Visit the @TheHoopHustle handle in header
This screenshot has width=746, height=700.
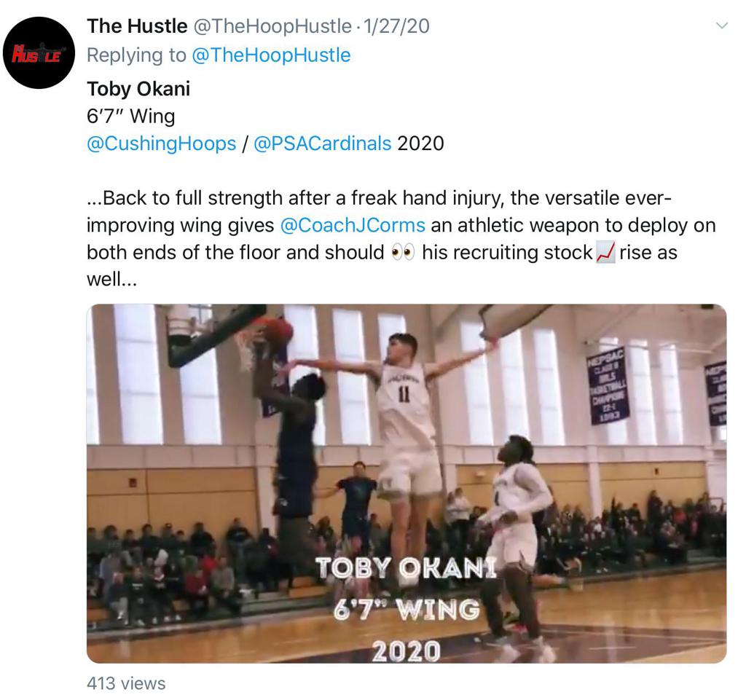coord(272,26)
